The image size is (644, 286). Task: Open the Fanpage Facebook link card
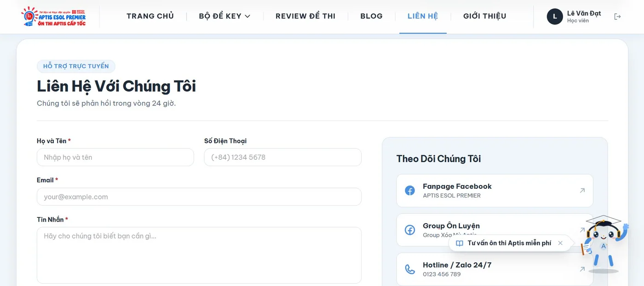(495, 191)
